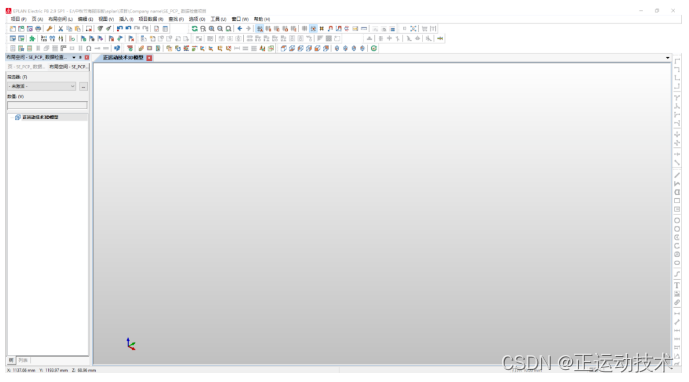Click the blue fit-to-window arrows icon

coord(413,29)
